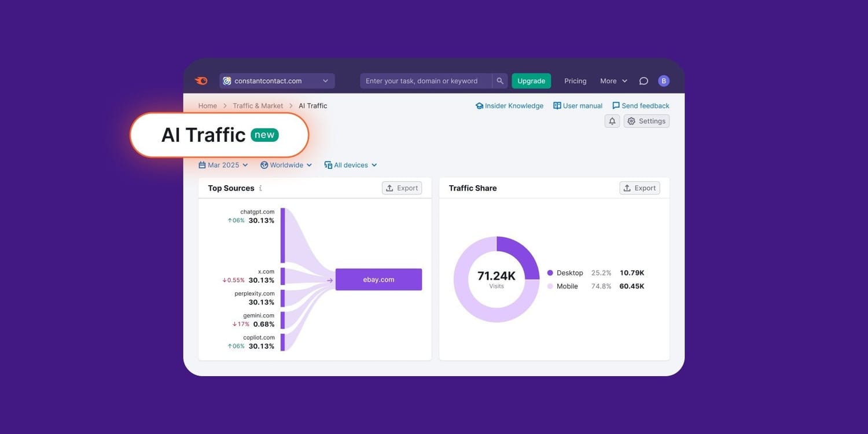The image size is (868, 434).
Task: Open the Pricing page
Action: [x=575, y=80]
